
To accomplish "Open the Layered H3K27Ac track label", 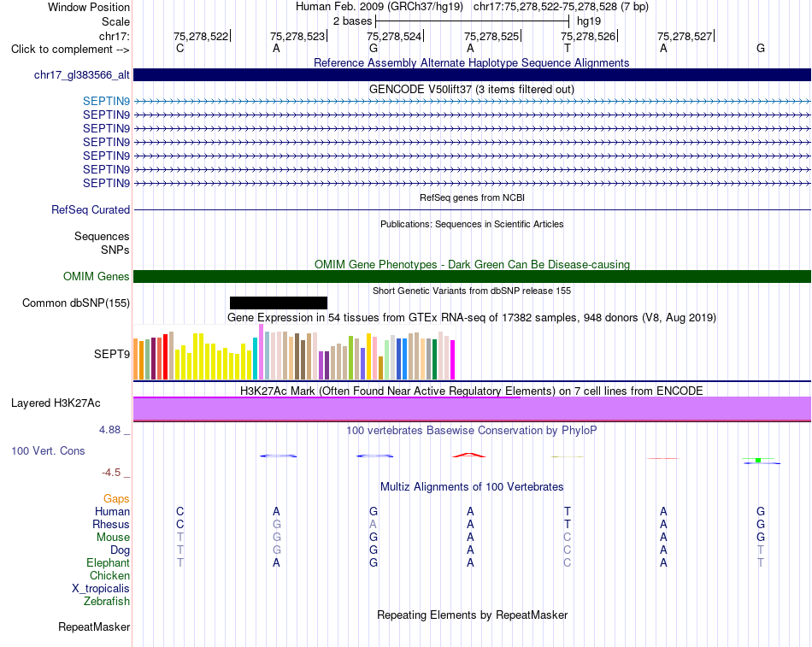I will (x=56, y=403).
